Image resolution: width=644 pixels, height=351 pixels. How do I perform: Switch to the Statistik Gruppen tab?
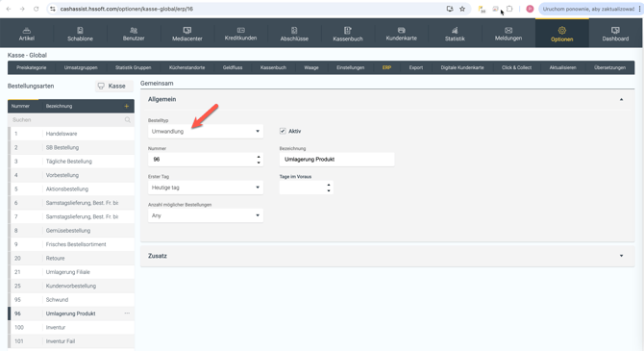tap(133, 67)
